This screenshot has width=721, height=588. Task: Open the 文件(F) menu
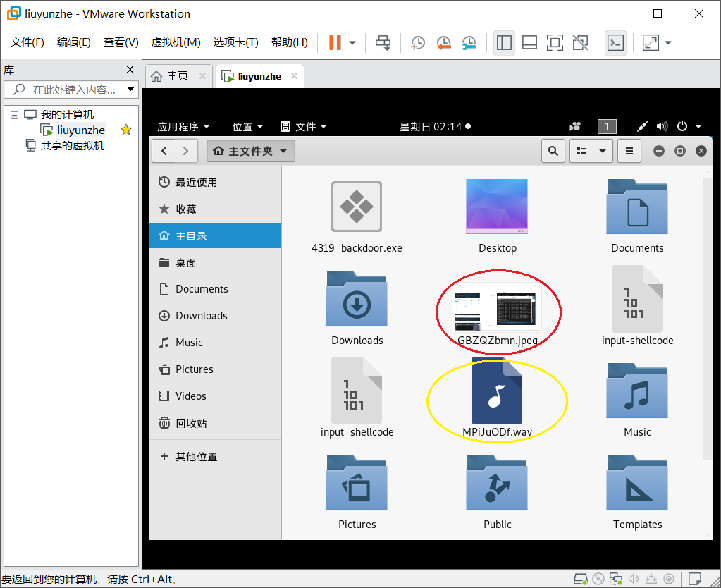[27, 42]
